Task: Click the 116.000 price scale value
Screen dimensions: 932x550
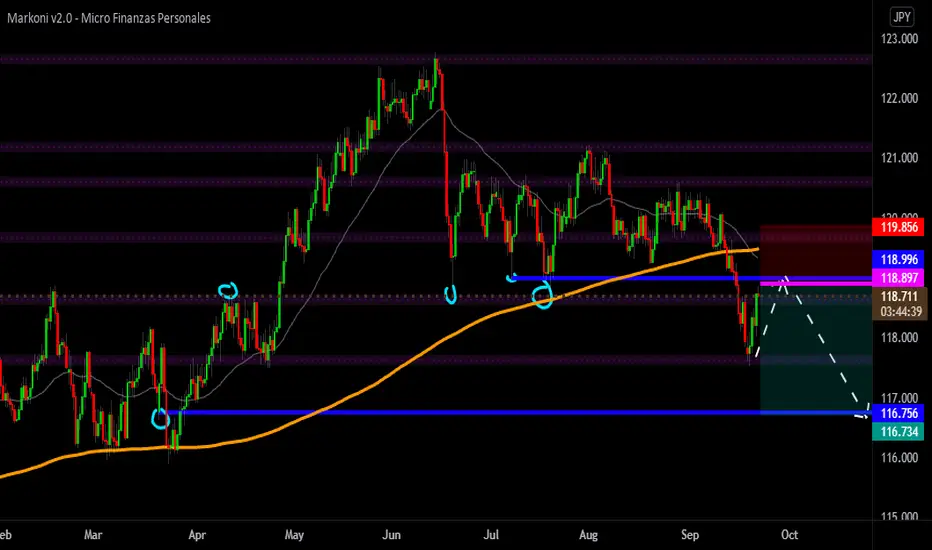Action: click(x=899, y=457)
